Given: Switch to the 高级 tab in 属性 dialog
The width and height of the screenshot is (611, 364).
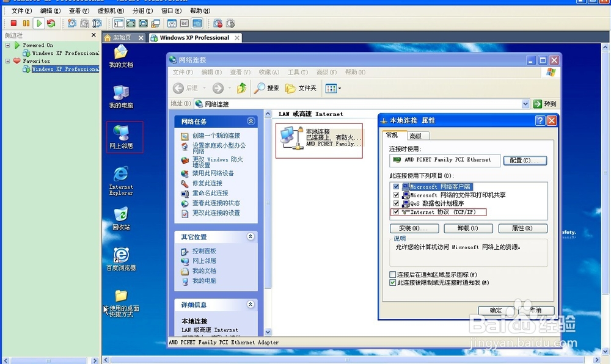Looking at the screenshot, I should (415, 136).
